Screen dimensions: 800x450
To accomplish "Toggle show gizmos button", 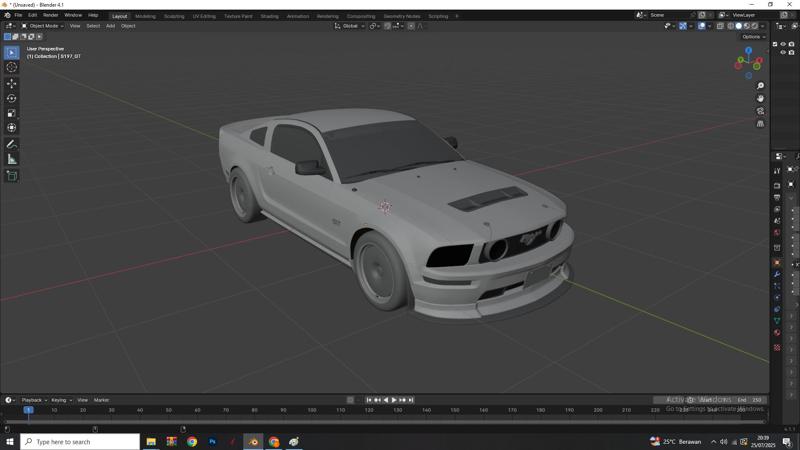I will click(683, 26).
